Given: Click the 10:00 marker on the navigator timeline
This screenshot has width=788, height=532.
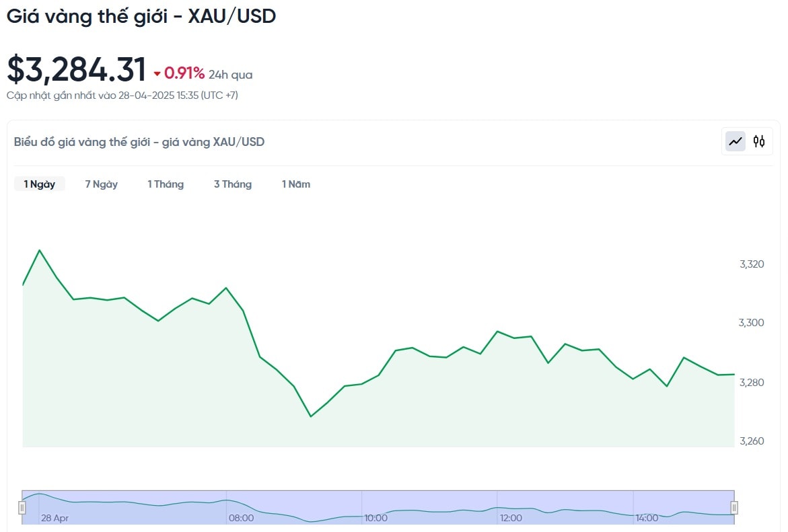Looking at the screenshot, I should (x=375, y=518).
